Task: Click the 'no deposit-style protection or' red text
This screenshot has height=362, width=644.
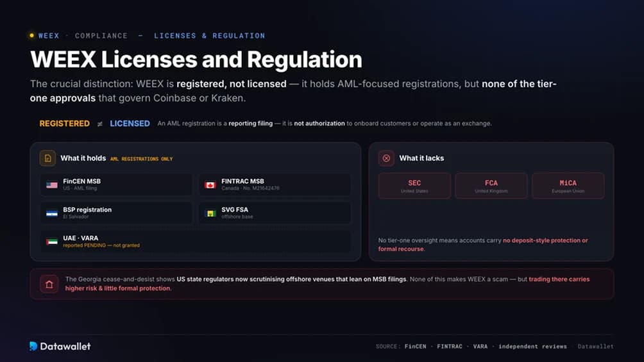Action: 545,240
